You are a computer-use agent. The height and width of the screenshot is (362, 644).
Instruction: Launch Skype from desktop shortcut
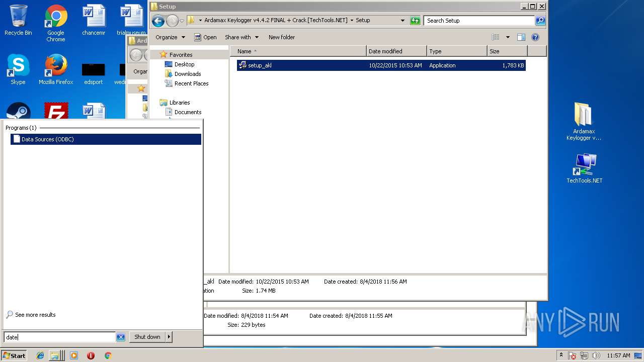pos(18,69)
